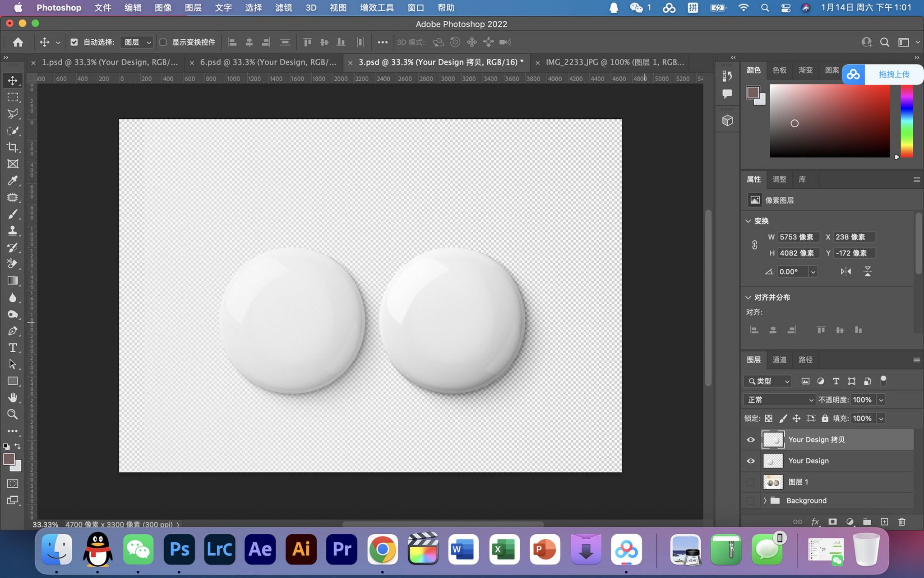Switch to the 1.psd document tab
This screenshot has height=578, width=924.
[110, 62]
